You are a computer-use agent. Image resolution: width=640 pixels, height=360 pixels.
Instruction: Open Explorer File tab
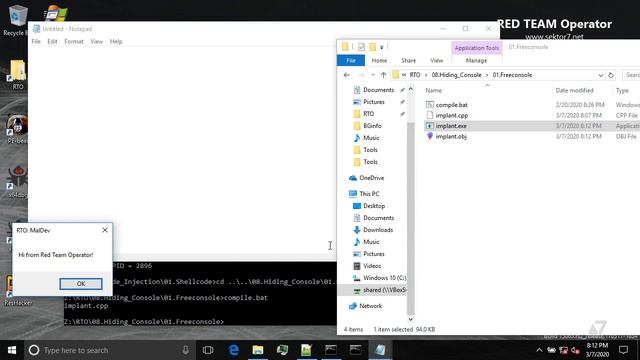click(x=351, y=60)
